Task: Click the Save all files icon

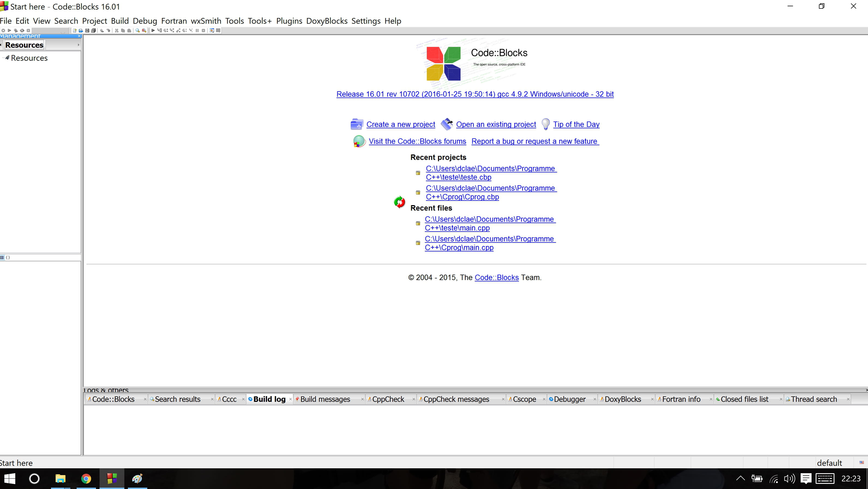Action: 94,31
